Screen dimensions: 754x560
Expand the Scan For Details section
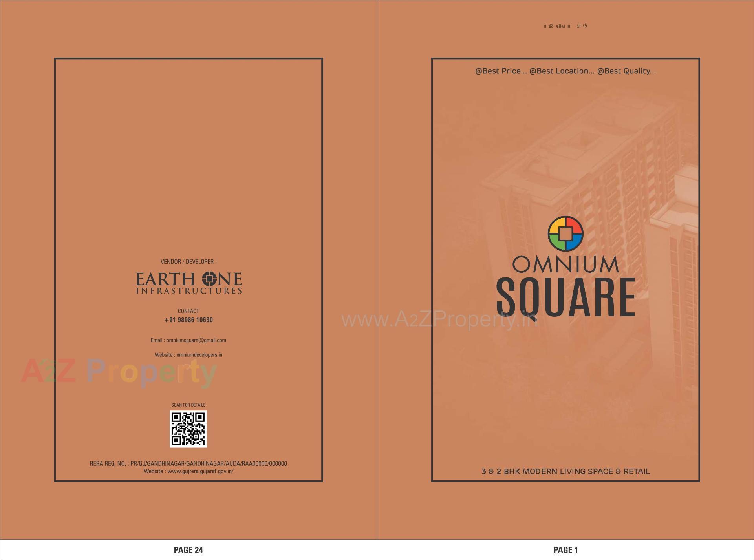(x=188, y=404)
